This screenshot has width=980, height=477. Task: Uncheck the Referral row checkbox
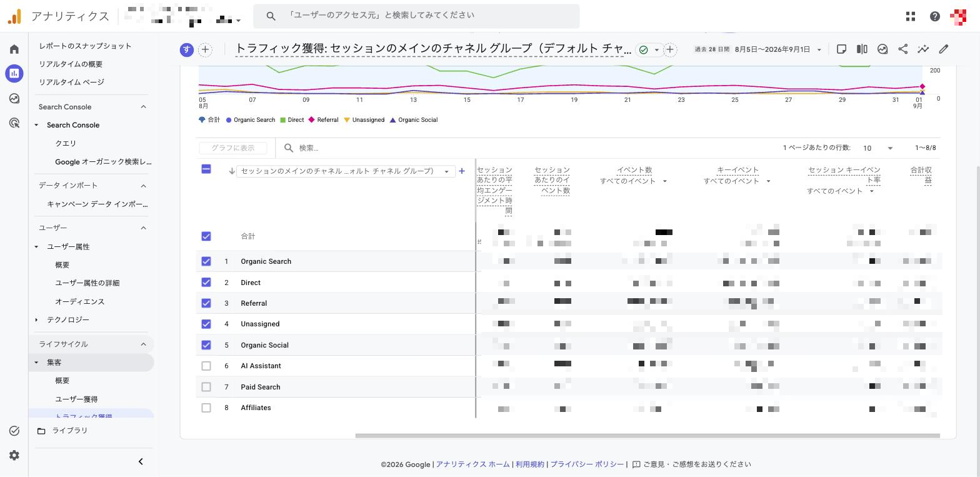[x=206, y=303]
